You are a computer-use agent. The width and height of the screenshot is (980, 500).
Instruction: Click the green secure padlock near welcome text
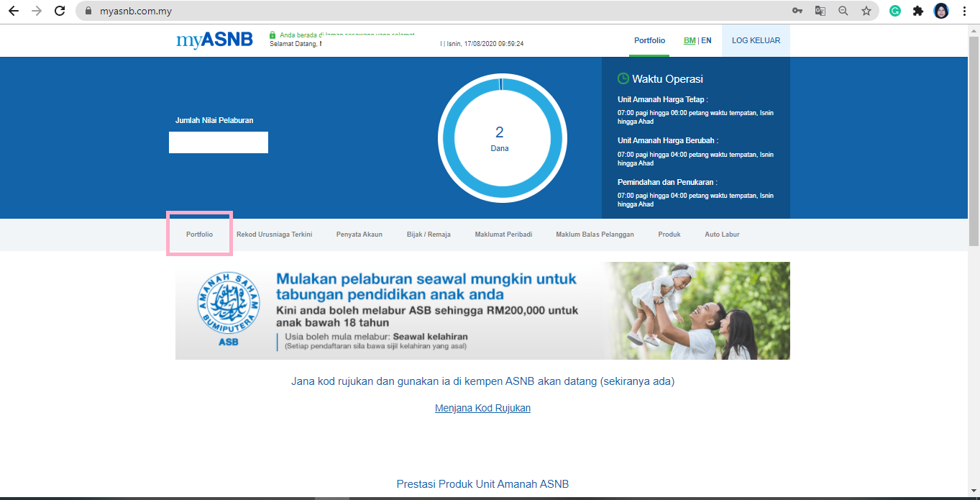273,35
